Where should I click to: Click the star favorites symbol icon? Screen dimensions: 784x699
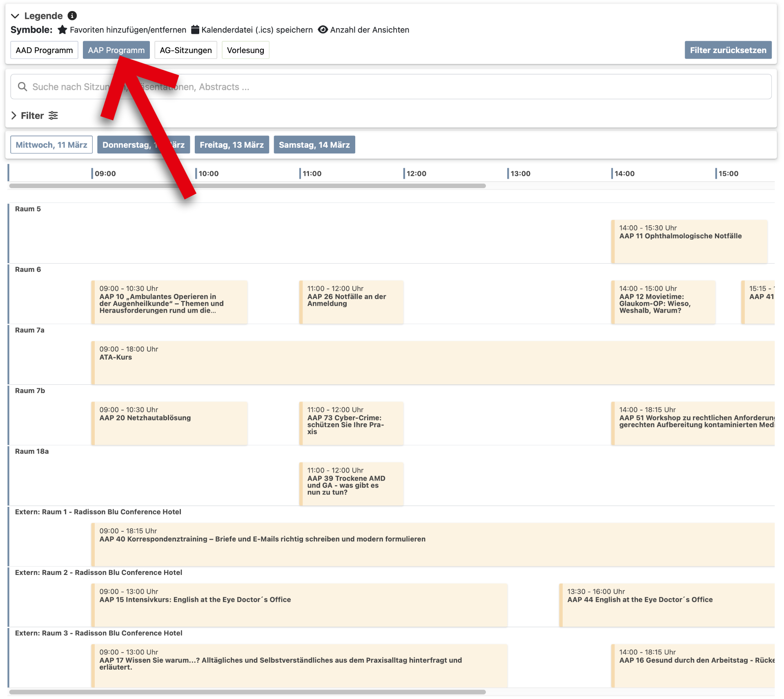click(x=62, y=30)
